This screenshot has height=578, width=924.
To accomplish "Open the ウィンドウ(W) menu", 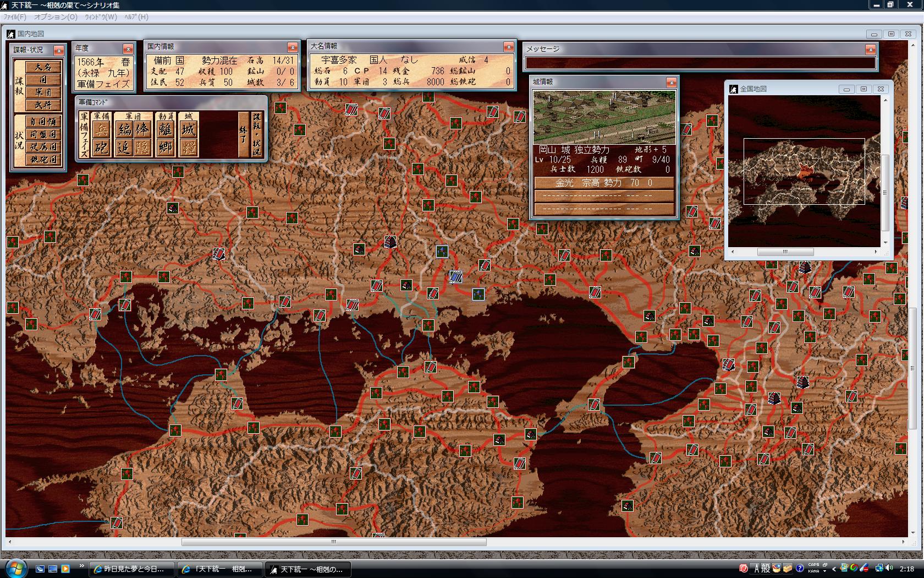I will coord(101,17).
